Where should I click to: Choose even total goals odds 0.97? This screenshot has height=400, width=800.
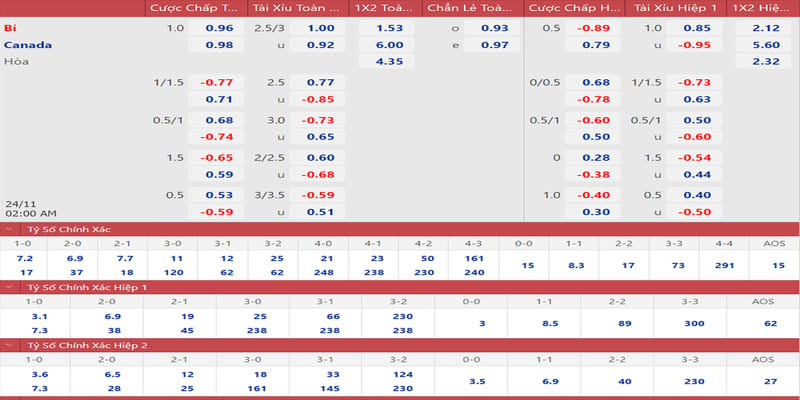(x=494, y=45)
